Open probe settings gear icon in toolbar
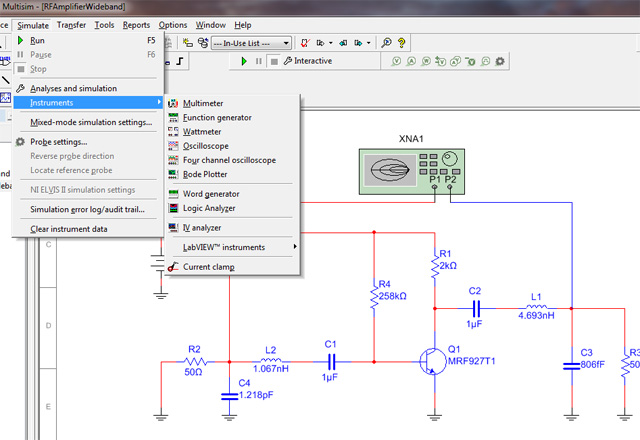 [x=500, y=61]
